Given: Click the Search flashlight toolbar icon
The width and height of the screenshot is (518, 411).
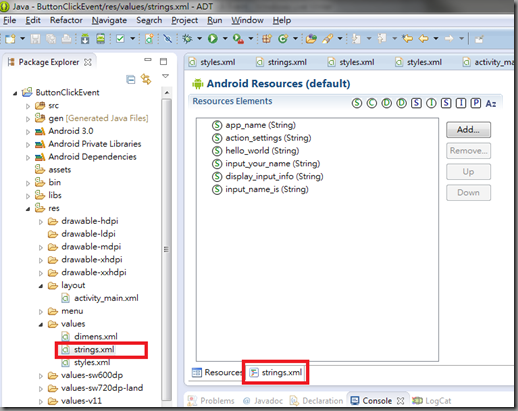Looking at the screenshot, I should (x=327, y=39).
